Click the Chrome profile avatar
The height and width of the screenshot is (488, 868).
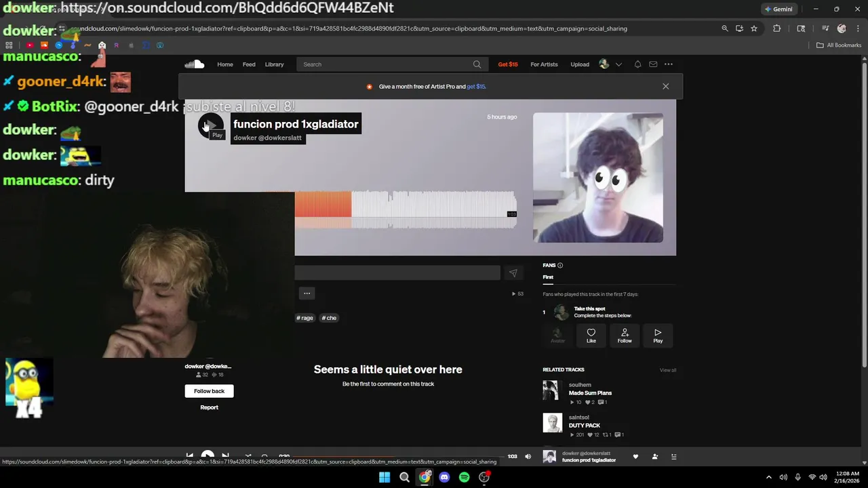tap(842, 28)
